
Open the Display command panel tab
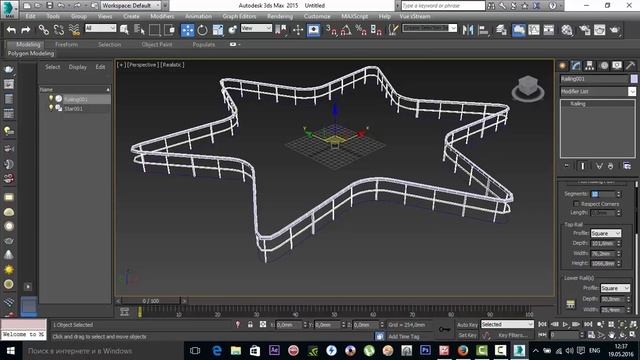point(617,66)
